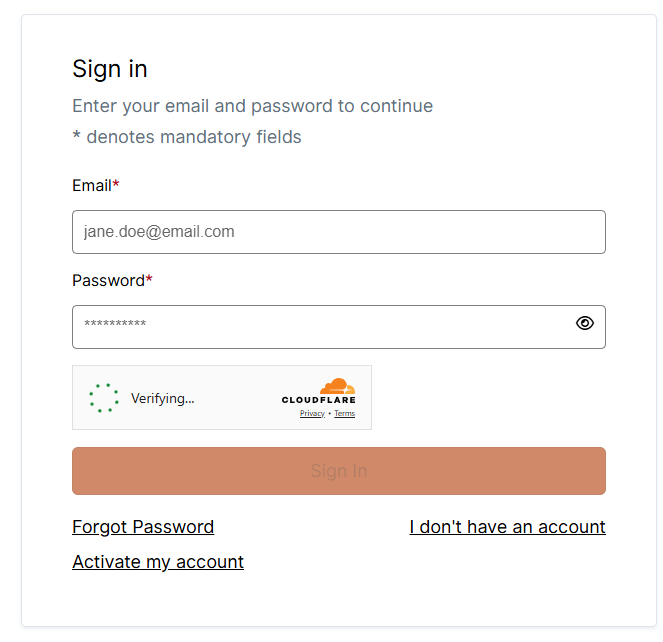
Task: Show password with the eye icon
Action: point(585,323)
